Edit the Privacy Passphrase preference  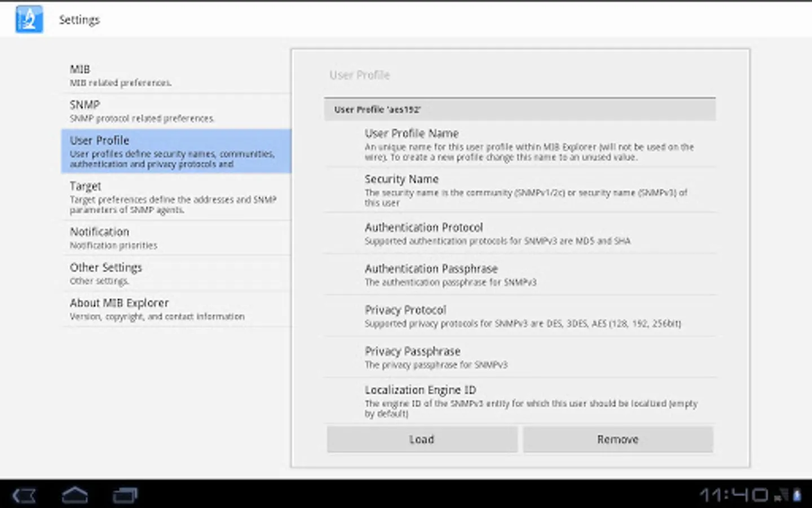click(520, 357)
